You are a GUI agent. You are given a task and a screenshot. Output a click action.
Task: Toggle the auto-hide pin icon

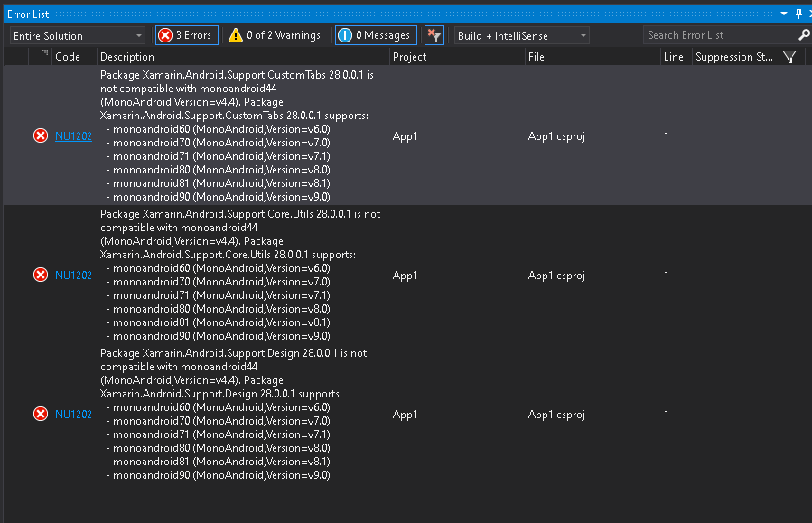pos(798,14)
